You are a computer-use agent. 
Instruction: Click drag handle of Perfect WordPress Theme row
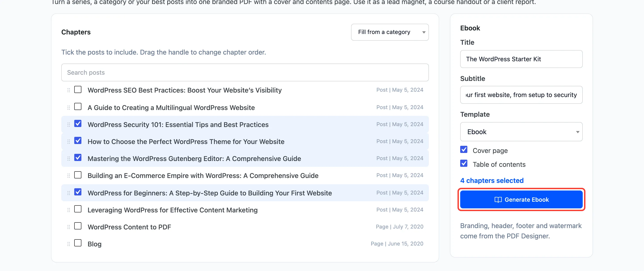(x=68, y=142)
